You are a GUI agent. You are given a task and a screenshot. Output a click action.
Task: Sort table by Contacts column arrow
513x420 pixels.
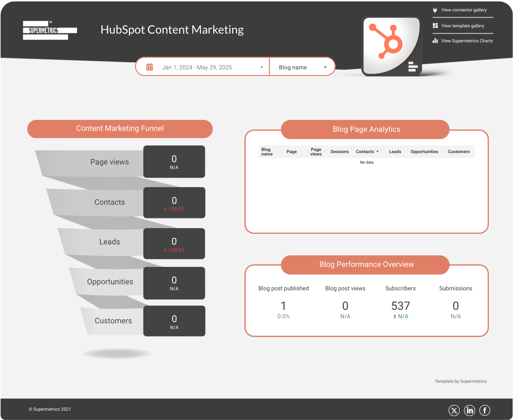click(377, 152)
